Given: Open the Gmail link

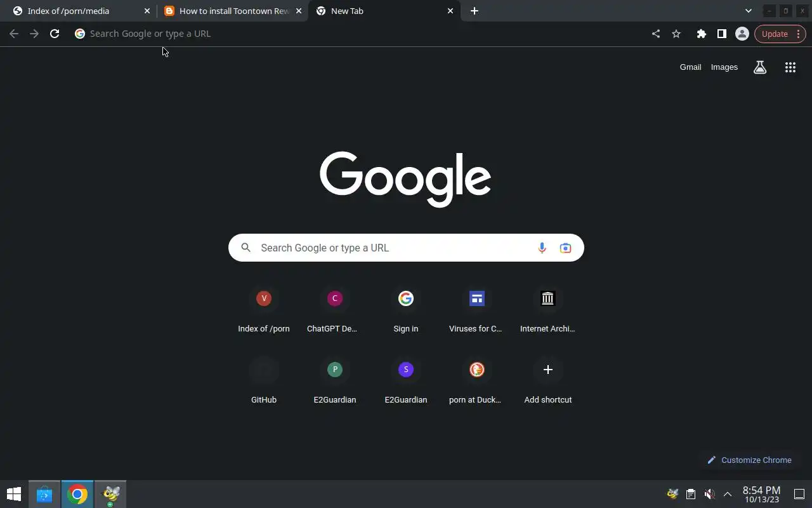Looking at the screenshot, I should (690, 67).
